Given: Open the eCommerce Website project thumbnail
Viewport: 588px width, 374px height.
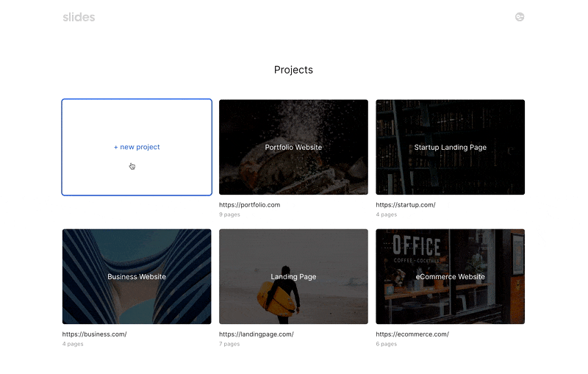Looking at the screenshot, I should pos(451,276).
